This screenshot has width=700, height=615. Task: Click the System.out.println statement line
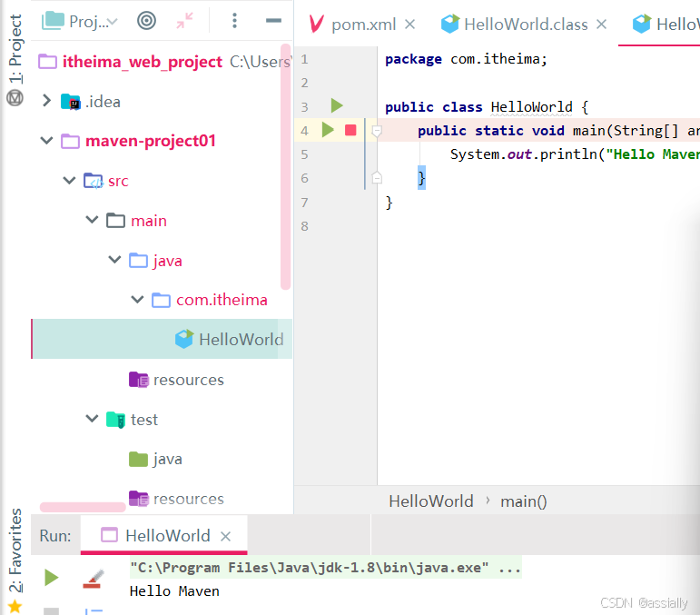575,154
